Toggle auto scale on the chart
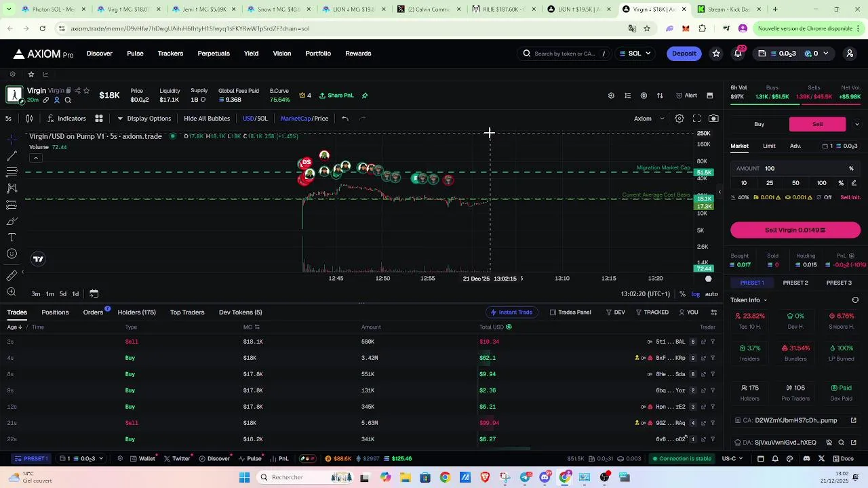Viewport: 868px width, 488px height. (x=711, y=294)
